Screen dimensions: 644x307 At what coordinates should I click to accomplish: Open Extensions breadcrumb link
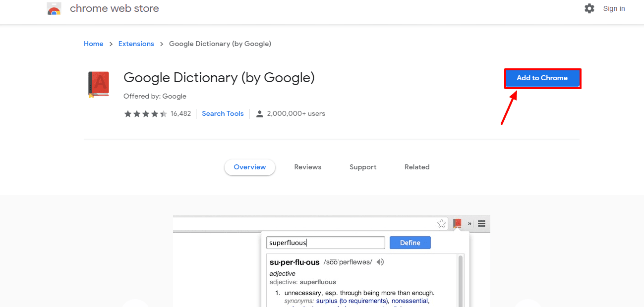coord(136,44)
